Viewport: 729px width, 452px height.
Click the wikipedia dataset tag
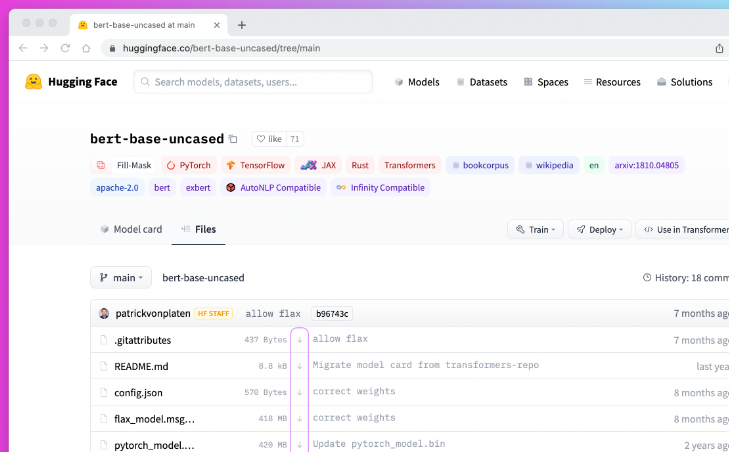[549, 165]
